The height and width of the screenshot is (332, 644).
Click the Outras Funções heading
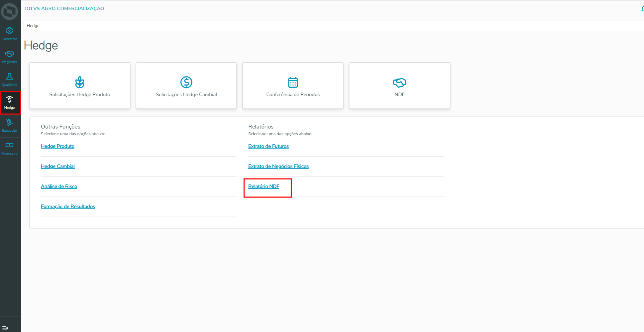coord(61,126)
